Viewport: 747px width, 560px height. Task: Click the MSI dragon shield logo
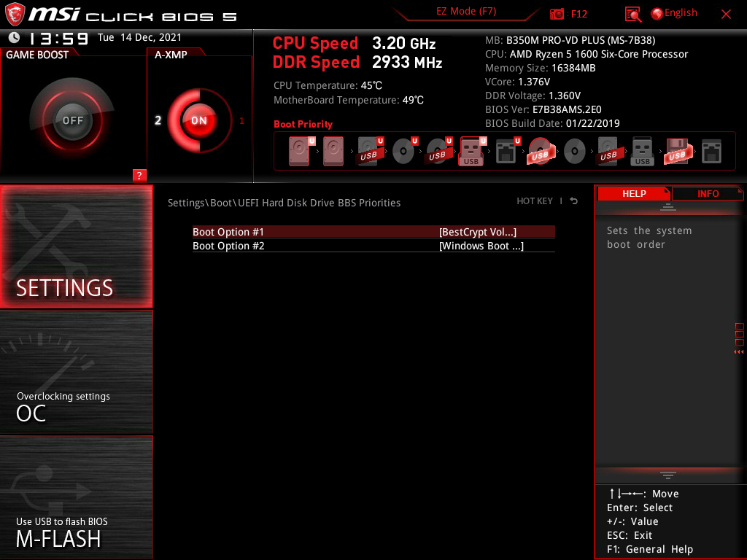click(15, 14)
